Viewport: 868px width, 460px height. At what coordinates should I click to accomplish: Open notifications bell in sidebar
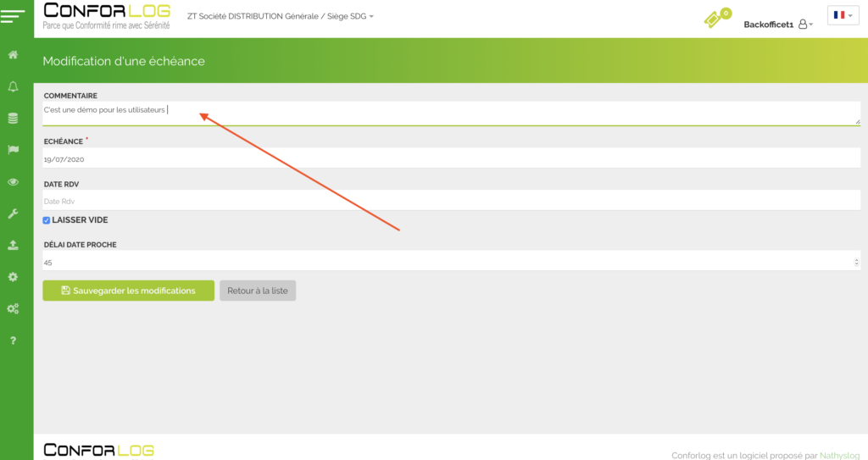click(13, 86)
